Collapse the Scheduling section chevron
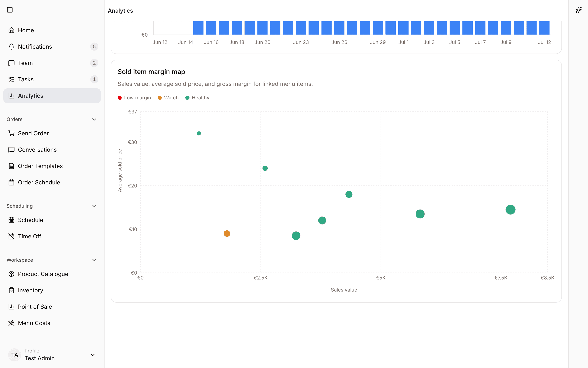Image resolution: width=588 pixels, height=368 pixels. click(x=94, y=206)
